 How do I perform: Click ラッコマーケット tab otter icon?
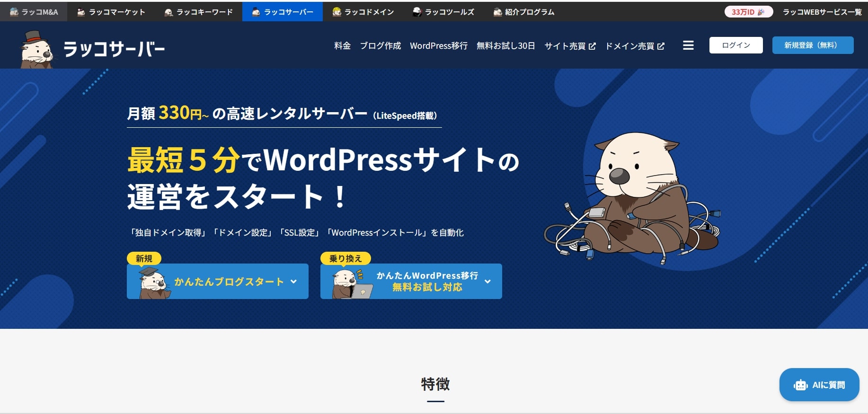coord(81,12)
